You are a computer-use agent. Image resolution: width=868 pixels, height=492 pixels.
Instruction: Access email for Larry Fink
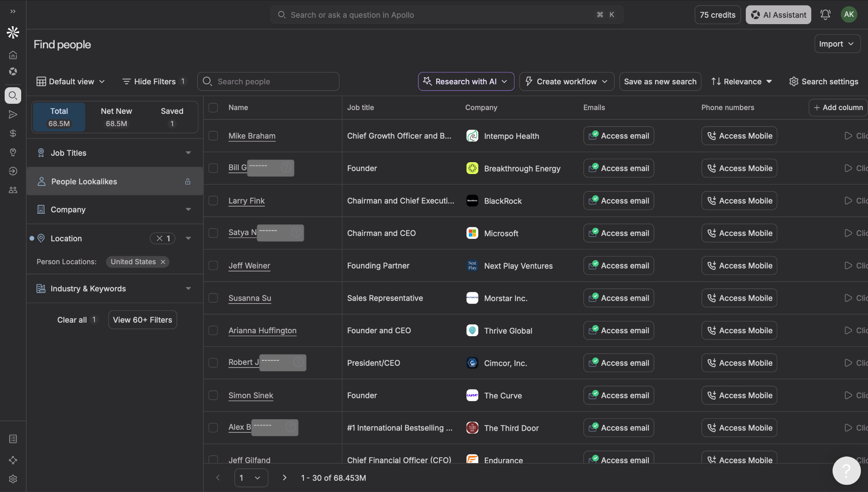click(618, 201)
